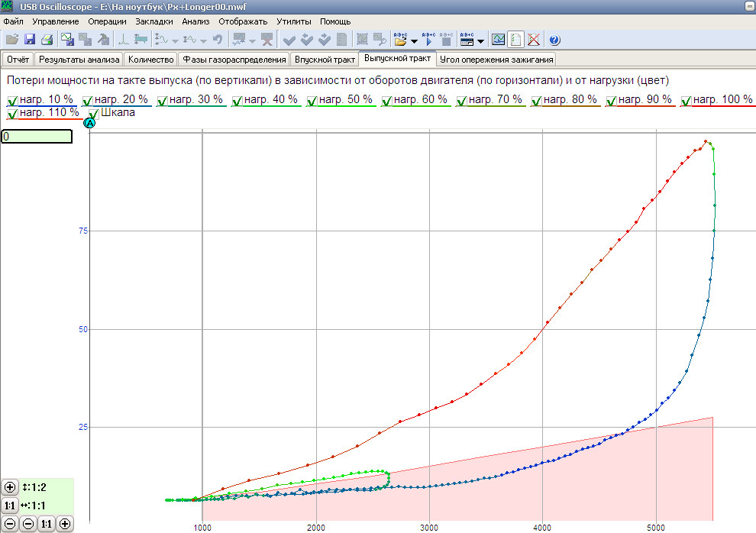This screenshot has height=533, width=756.
Task: Click the A:B+C open script folder icon
Action: pos(401,40)
